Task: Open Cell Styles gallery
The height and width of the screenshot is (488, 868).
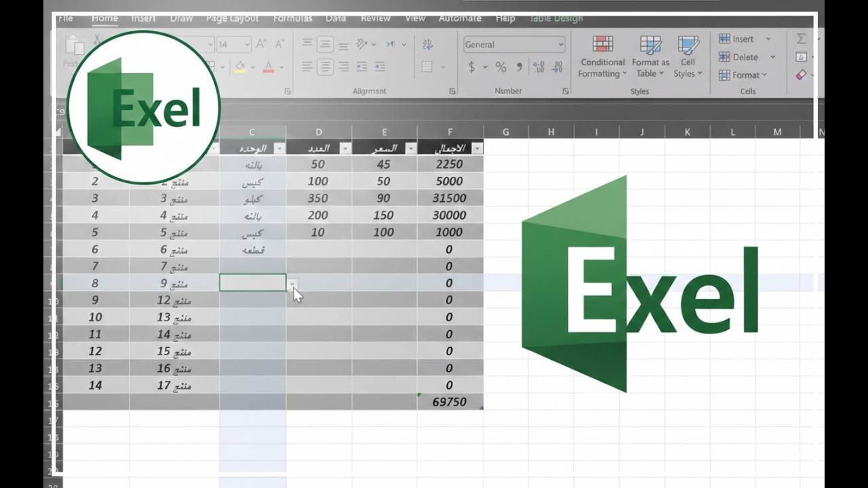Action: [x=688, y=56]
